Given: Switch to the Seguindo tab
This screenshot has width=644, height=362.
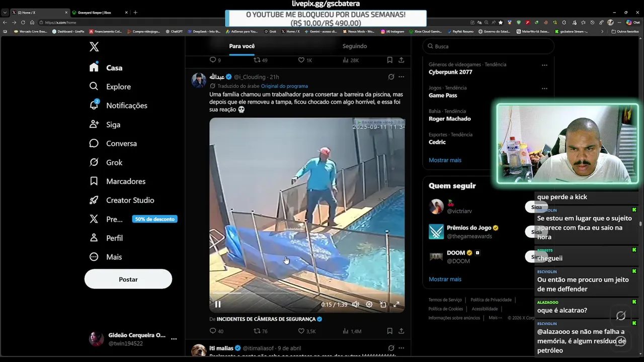Looking at the screenshot, I should point(355,46).
